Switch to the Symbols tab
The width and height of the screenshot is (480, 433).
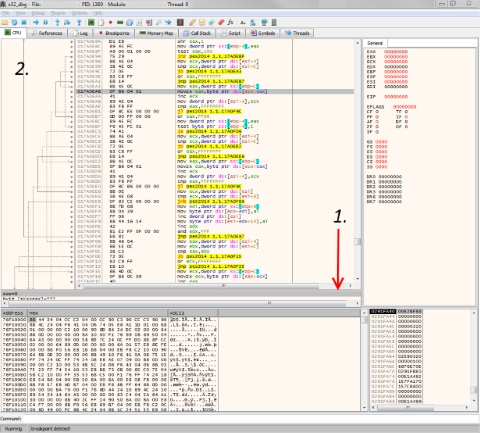point(263,33)
